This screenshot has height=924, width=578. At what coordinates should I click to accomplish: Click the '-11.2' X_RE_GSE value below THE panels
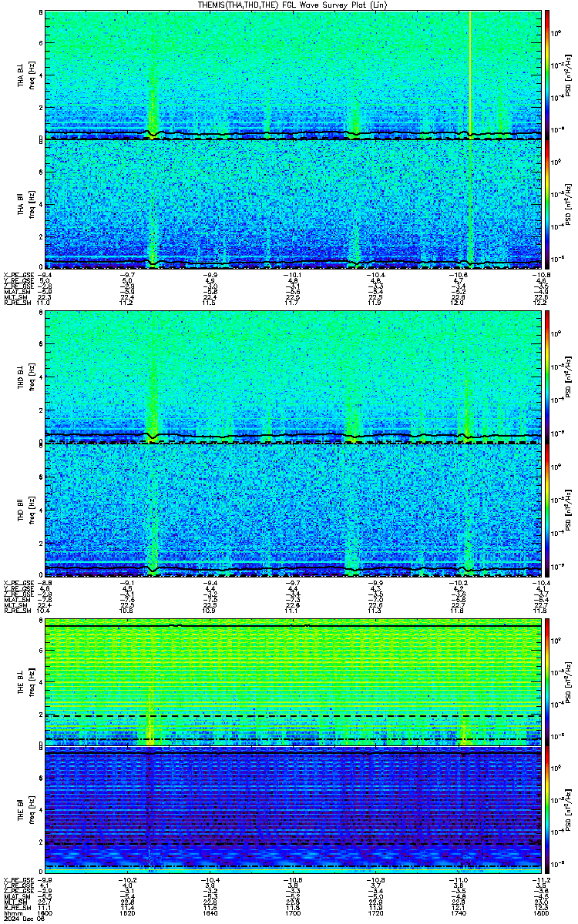coord(541,880)
